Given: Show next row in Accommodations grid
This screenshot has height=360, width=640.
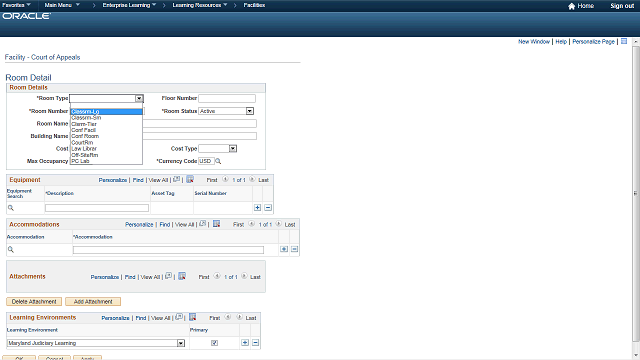Looking at the screenshot, I should [278, 224].
